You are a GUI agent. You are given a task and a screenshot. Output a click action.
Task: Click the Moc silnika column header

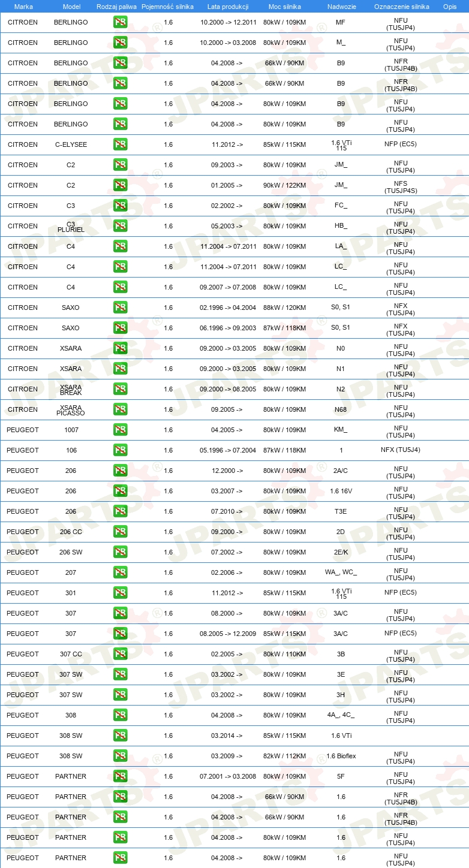coord(284,7)
